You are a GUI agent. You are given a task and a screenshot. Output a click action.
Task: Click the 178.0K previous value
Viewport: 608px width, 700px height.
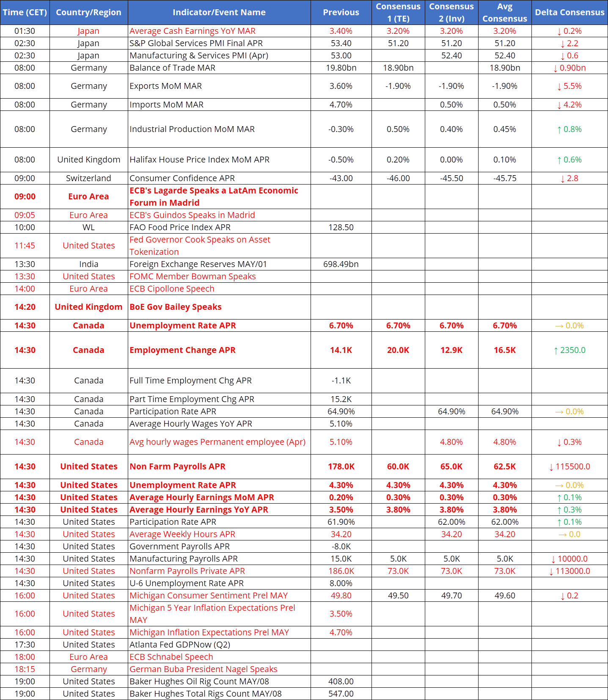pyautogui.click(x=341, y=466)
